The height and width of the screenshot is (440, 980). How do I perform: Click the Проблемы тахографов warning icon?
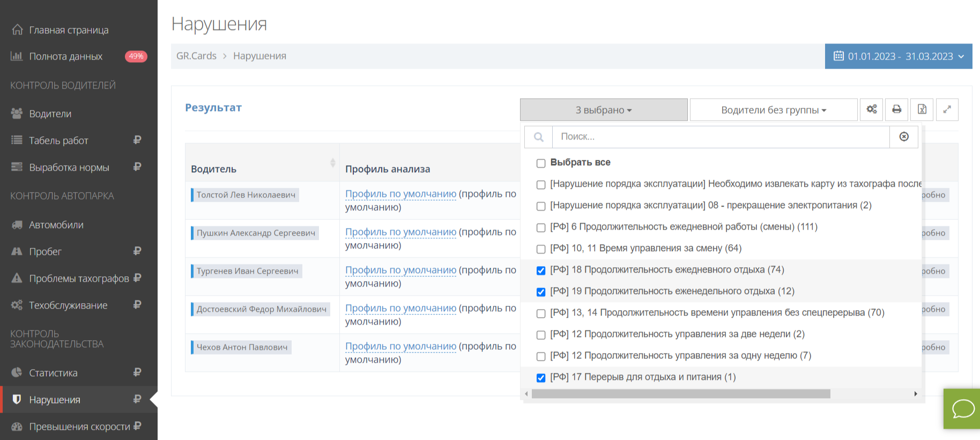17,278
